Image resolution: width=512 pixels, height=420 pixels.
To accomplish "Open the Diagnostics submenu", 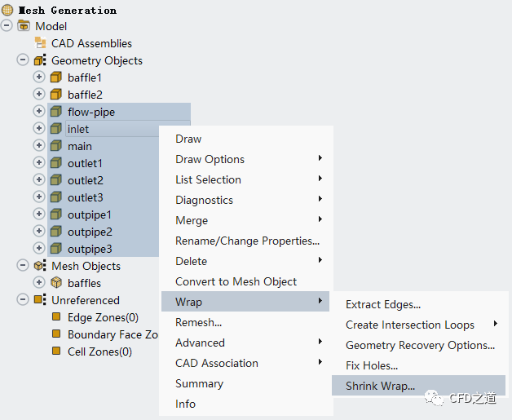I will click(204, 200).
